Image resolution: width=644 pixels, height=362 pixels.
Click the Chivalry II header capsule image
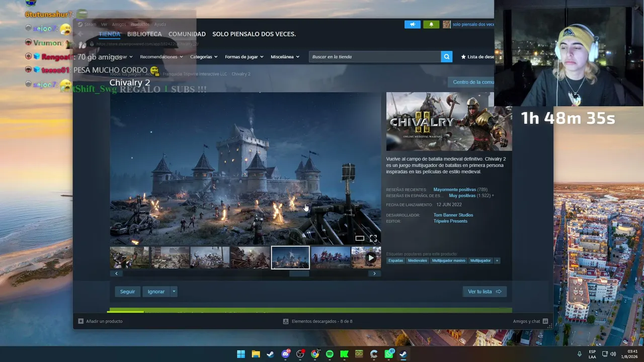[449, 122]
